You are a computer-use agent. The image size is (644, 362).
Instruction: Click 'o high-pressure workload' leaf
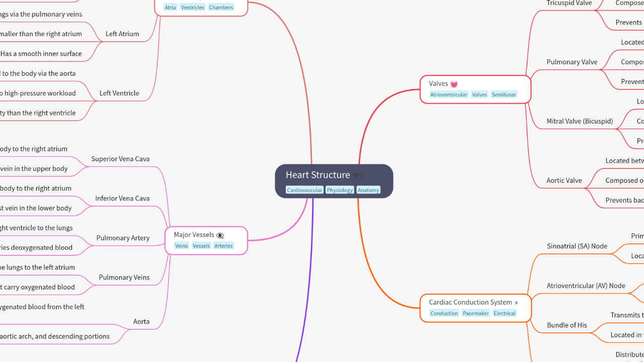(38, 93)
